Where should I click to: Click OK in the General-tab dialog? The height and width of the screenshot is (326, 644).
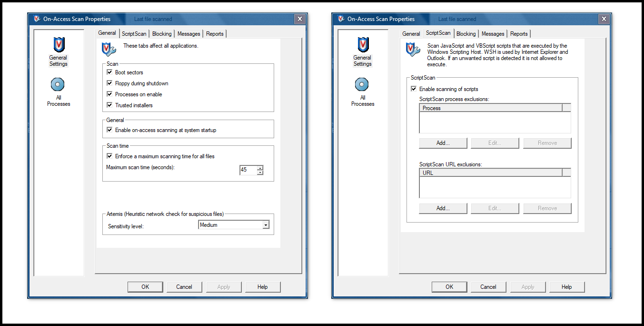(145, 287)
